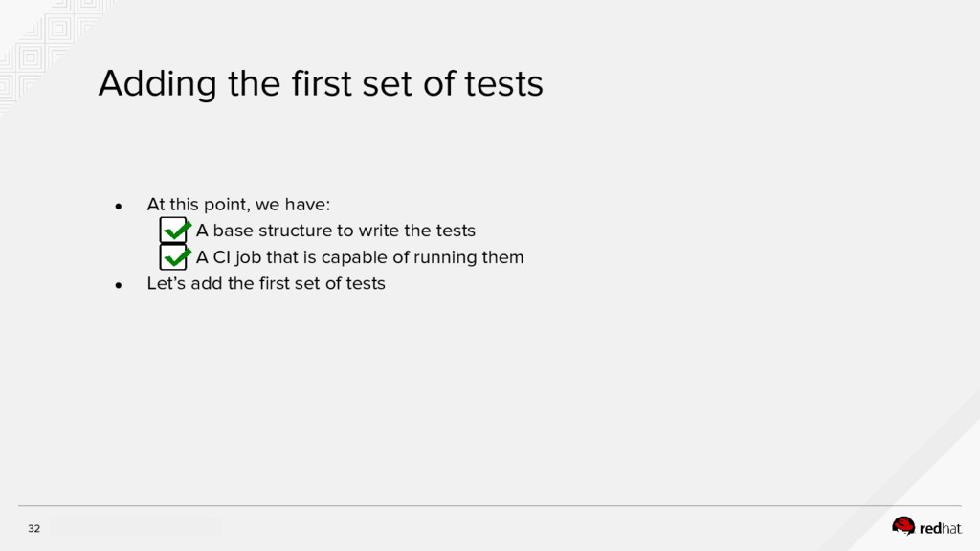Screen dimensions: 980x551
Task: Click the word "Adding" in the title
Action: [157, 85]
